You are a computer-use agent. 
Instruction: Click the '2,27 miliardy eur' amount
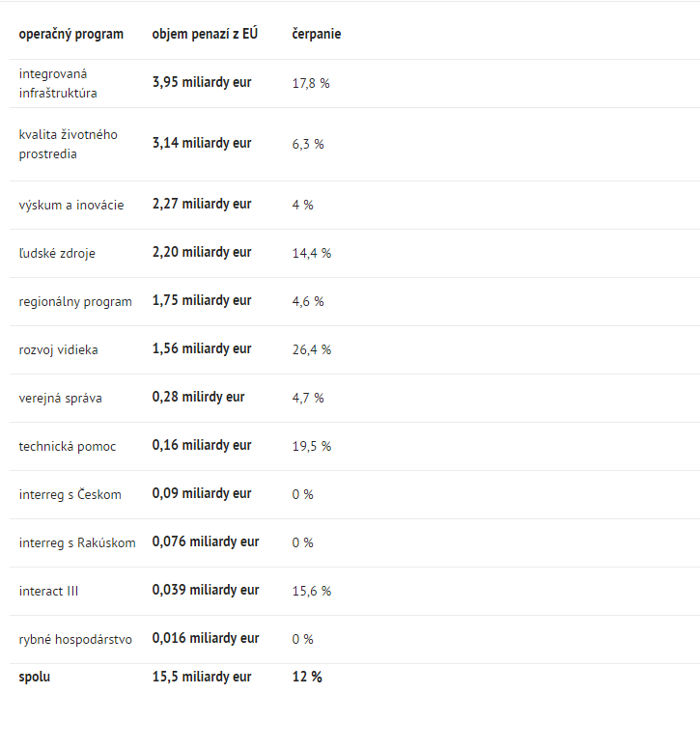tap(202, 204)
